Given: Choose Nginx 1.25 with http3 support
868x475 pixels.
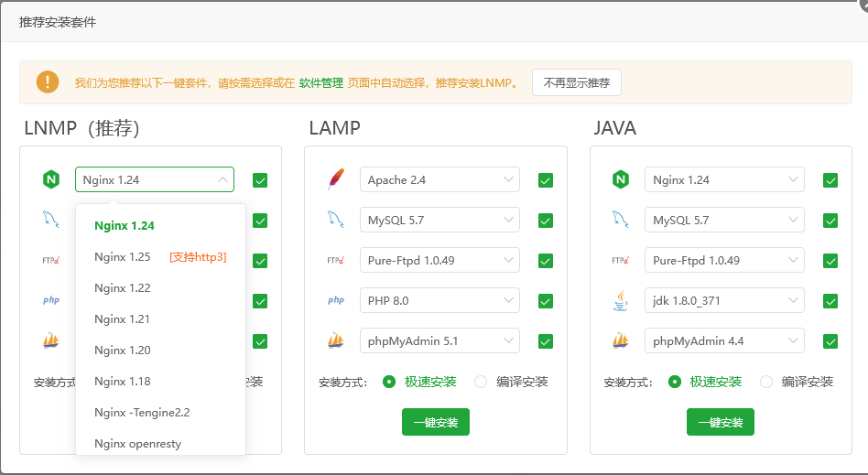Looking at the screenshot, I should pos(160,257).
